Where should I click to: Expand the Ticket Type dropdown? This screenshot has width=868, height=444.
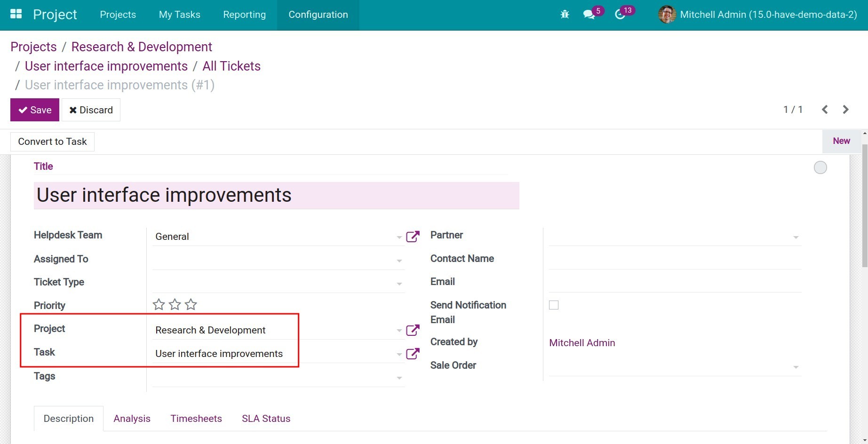(x=399, y=284)
